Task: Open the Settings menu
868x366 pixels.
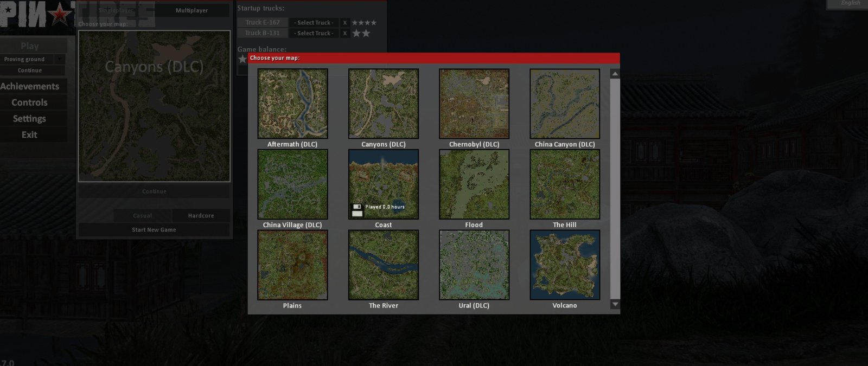Action: (30, 119)
